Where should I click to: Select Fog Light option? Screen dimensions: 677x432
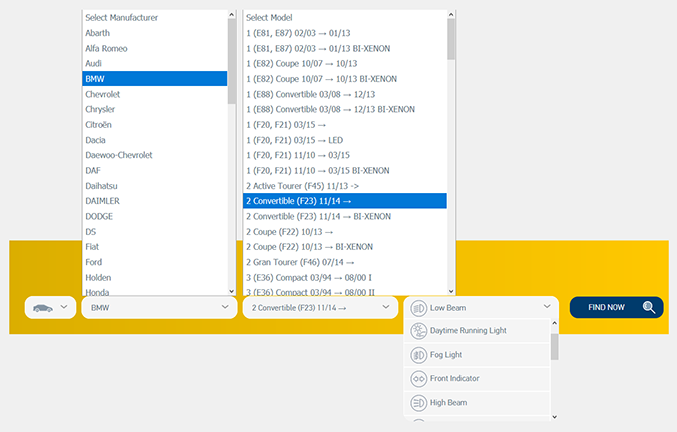pos(477,355)
